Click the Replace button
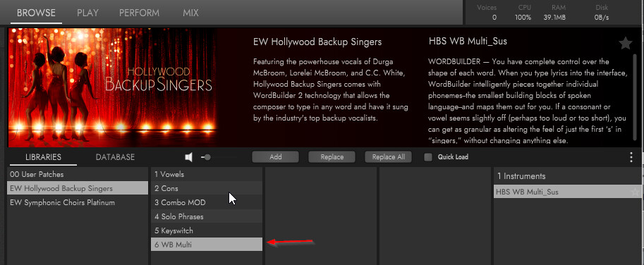 pyautogui.click(x=332, y=157)
